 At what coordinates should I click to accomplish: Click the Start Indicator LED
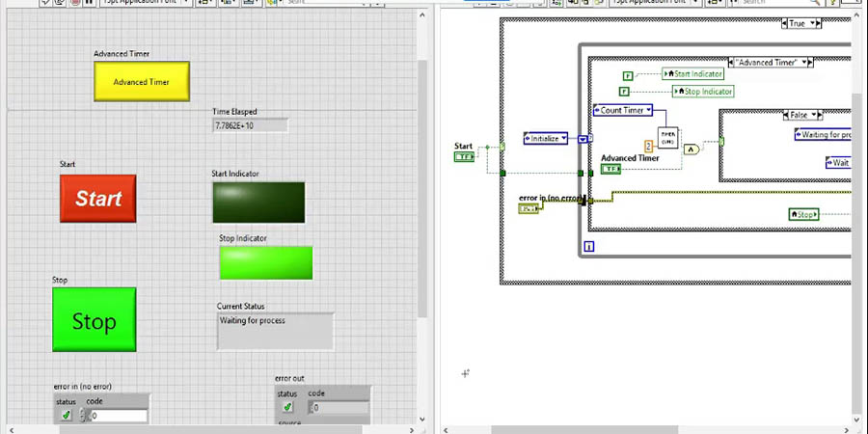(x=258, y=203)
